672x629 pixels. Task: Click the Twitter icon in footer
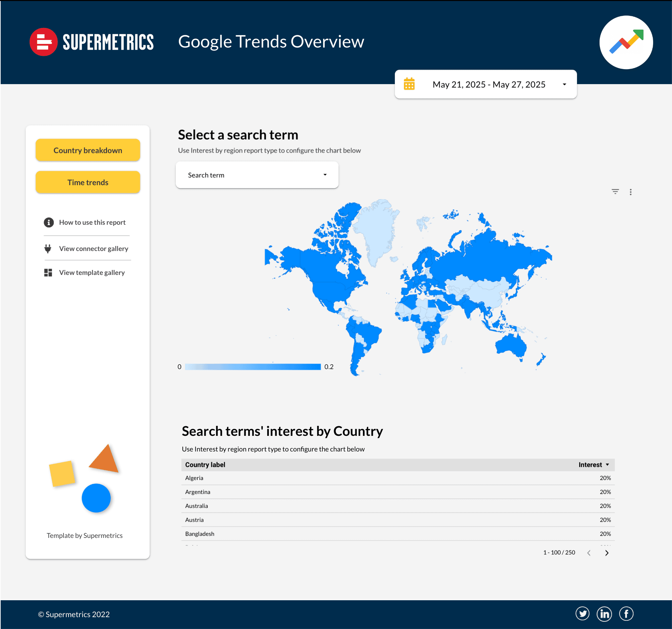click(x=582, y=614)
